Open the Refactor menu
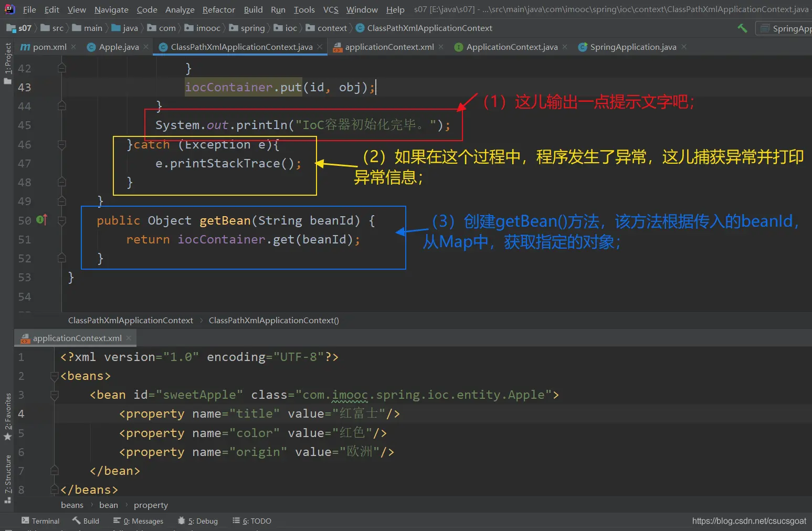The width and height of the screenshot is (812, 531). coord(218,9)
